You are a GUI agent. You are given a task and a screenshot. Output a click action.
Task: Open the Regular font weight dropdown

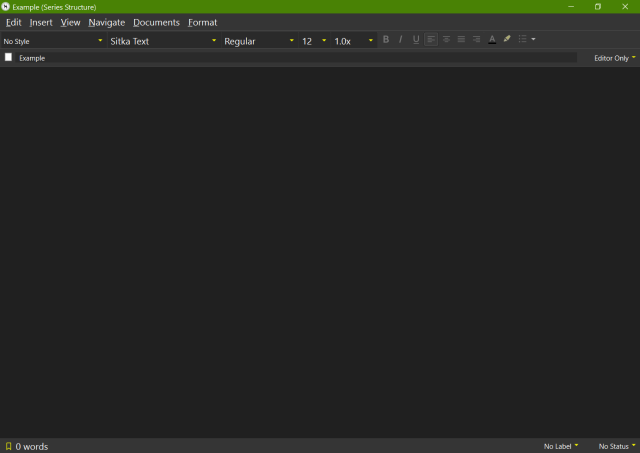click(x=258, y=41)
